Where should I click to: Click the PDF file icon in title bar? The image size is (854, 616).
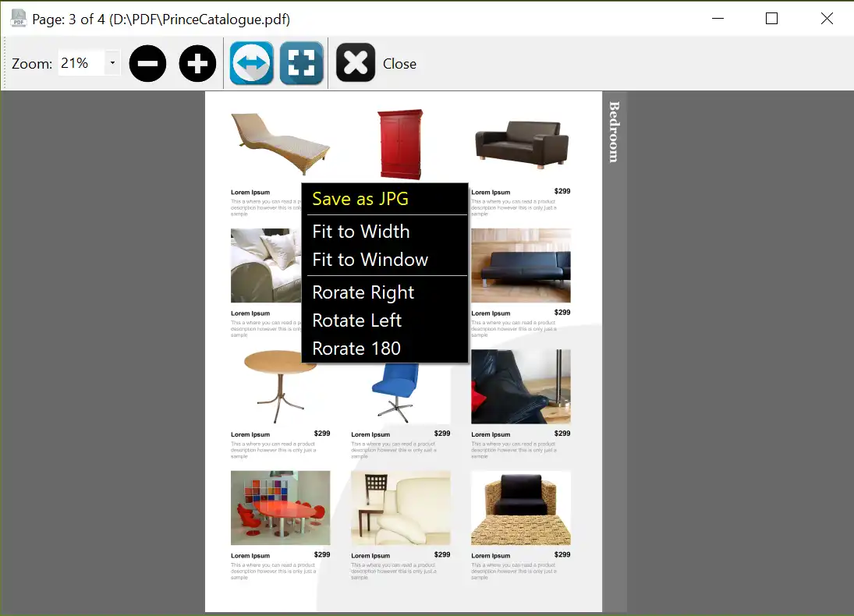(x=19, y=19)
